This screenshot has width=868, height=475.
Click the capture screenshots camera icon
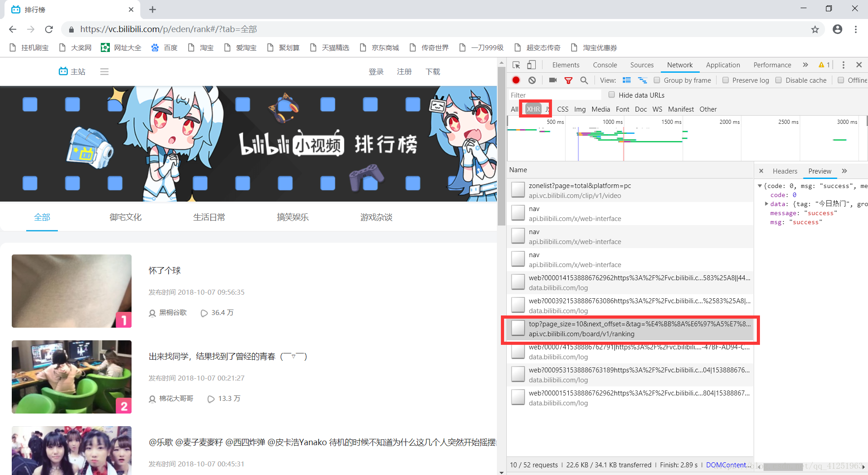point(552,80)
